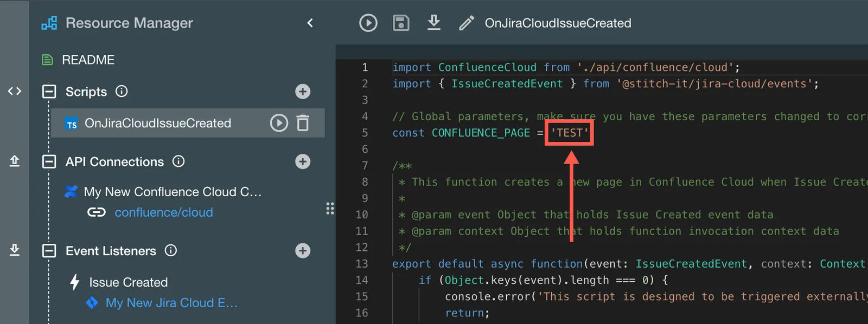
Task: Open My New Jira Cloud connection link
Action: 171,303
